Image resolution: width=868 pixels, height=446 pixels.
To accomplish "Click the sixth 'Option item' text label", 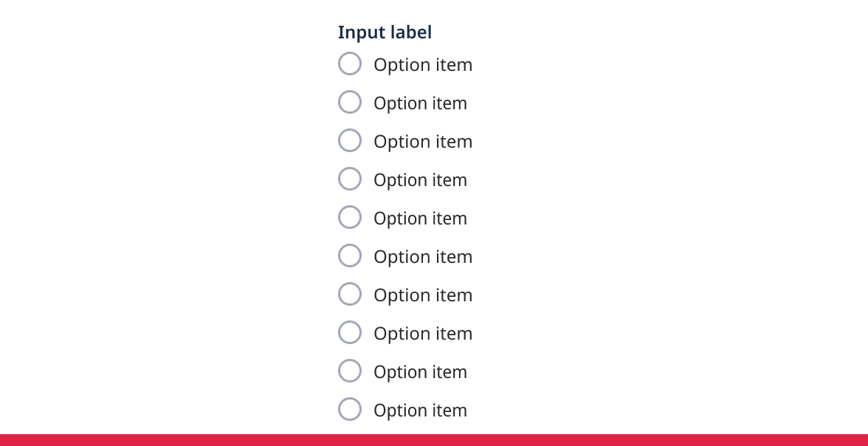I will click(422, 257).
